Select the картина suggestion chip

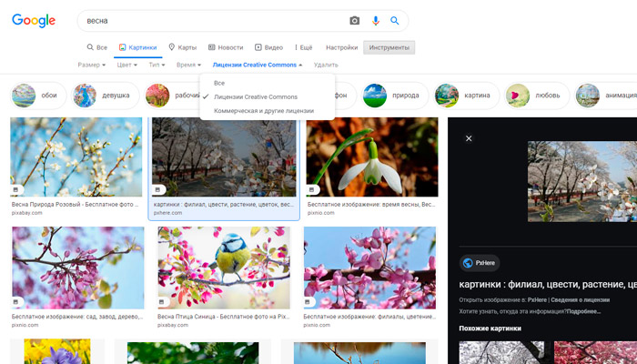(466, 96)
